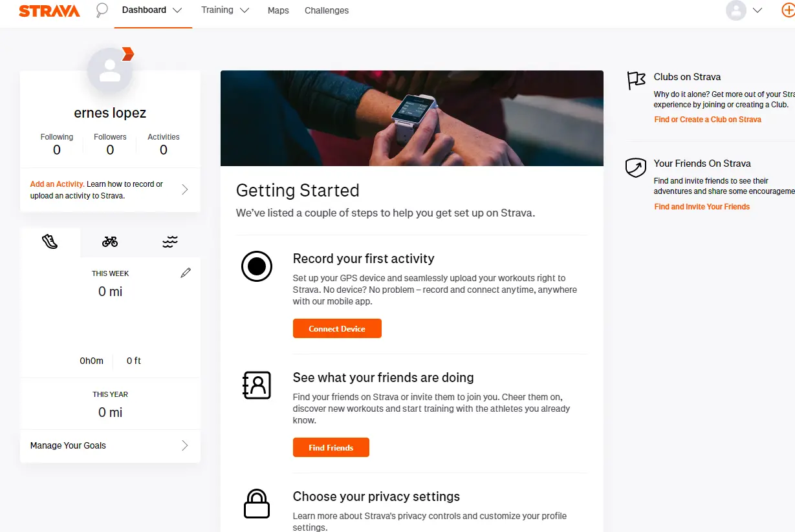Screen dimensions: 795x532
Task: Expand the Training dropdown chevron
Action: pos(245,10)
